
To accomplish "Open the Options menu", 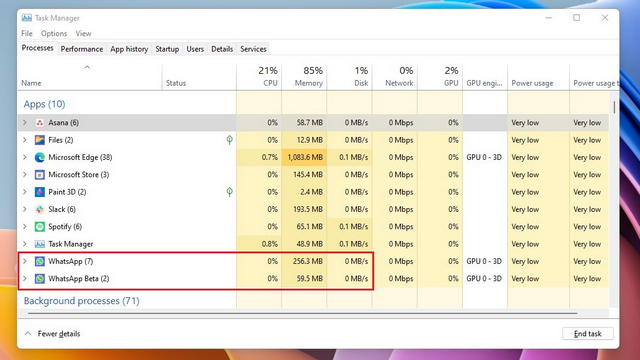I will coord(54,33).
